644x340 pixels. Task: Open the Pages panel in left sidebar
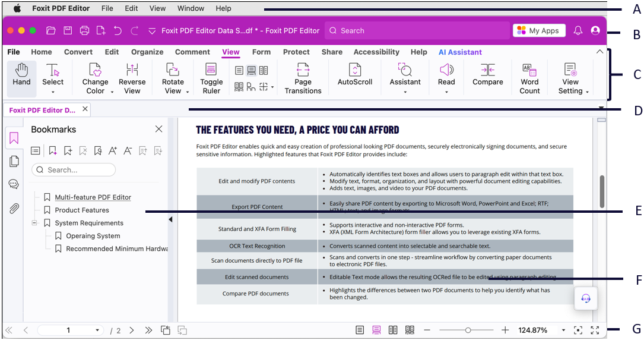[x=14, y=161]
